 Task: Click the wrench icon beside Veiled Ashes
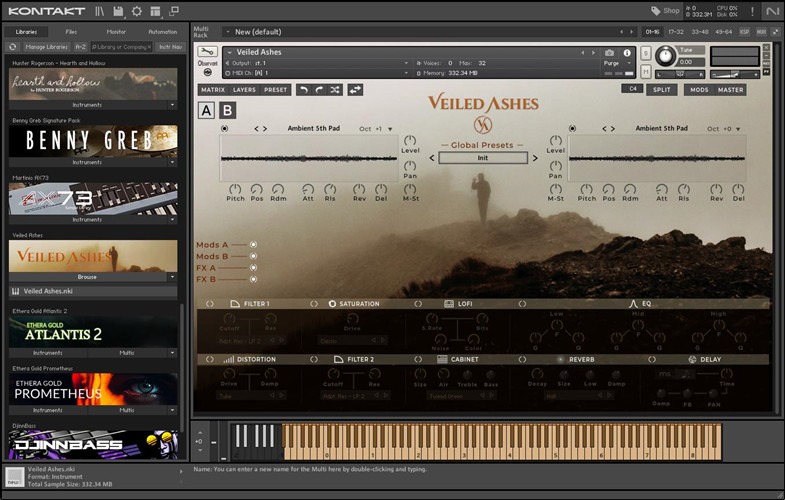[x=207, y=52]
